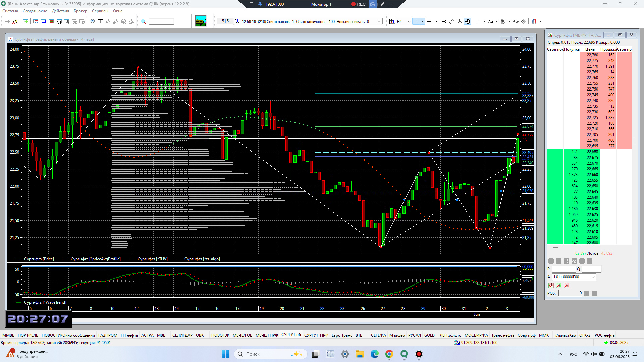Viewport: 644px width, 362px height.
Task: Click the green plus new-order icon
Action: [26, 21]
